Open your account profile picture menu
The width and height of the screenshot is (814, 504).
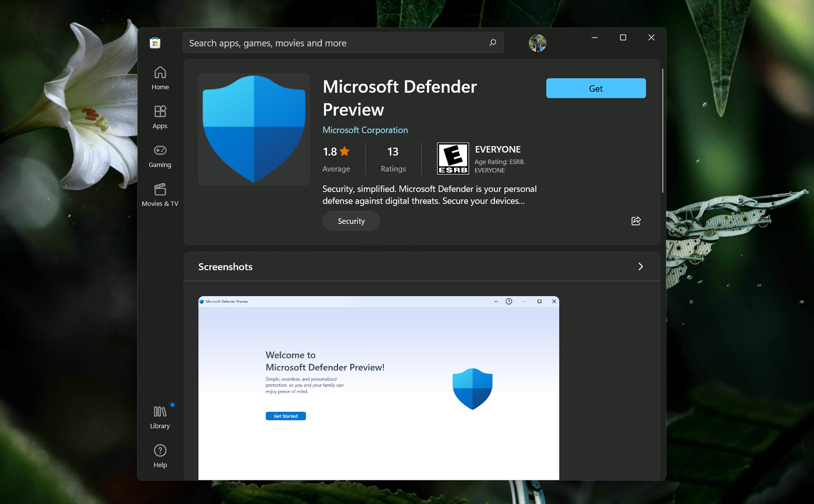click(x=537, y=43)
